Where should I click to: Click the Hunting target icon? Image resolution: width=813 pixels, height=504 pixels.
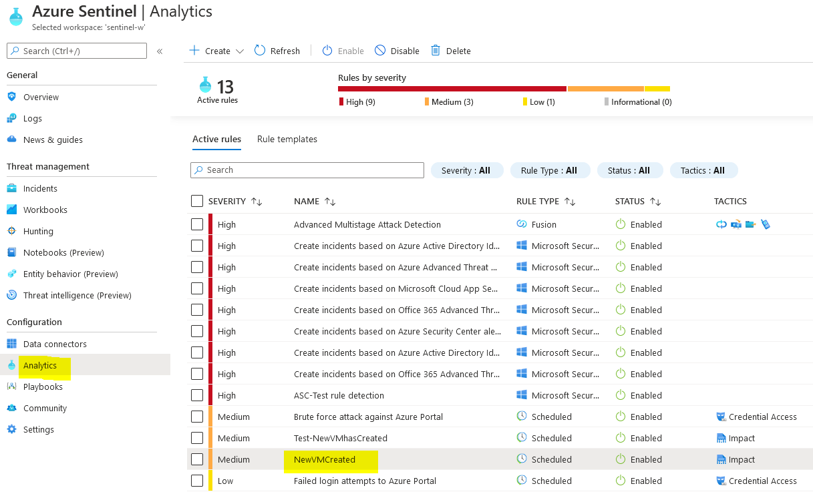(x=11, y=231)
